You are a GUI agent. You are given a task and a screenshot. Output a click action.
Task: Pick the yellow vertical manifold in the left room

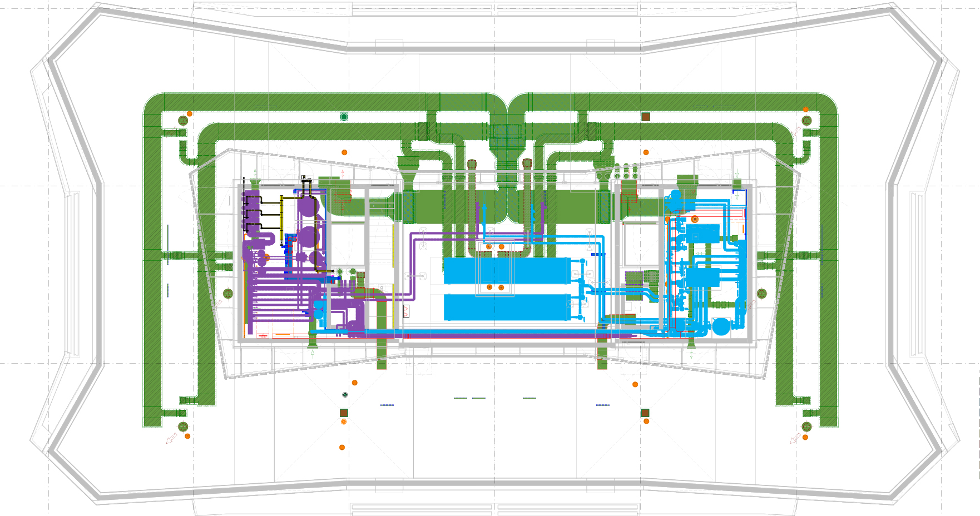click(282, 215)
